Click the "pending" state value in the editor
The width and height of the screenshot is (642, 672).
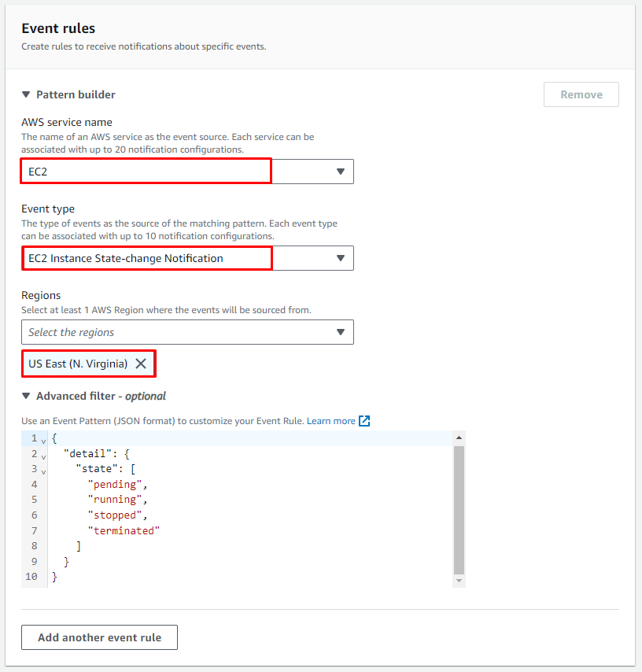tap(118, 485)
